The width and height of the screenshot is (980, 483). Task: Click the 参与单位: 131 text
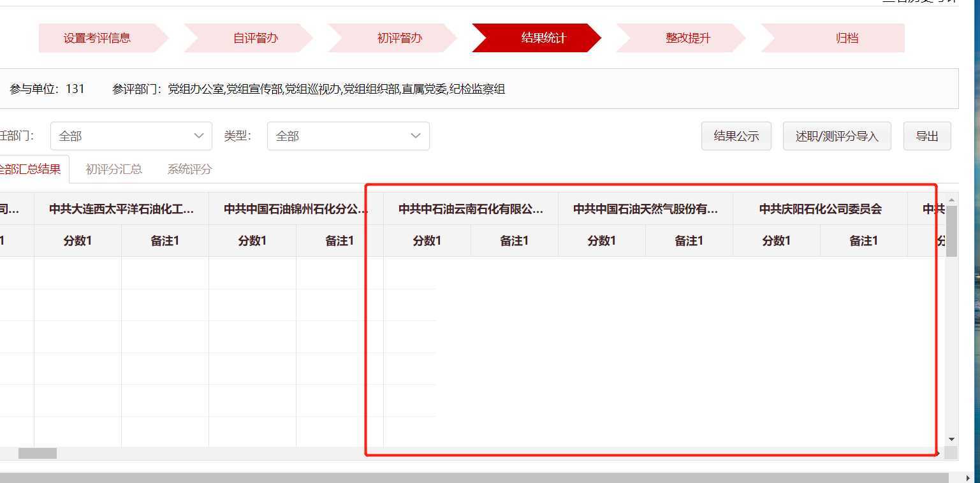tap(47, 89)
